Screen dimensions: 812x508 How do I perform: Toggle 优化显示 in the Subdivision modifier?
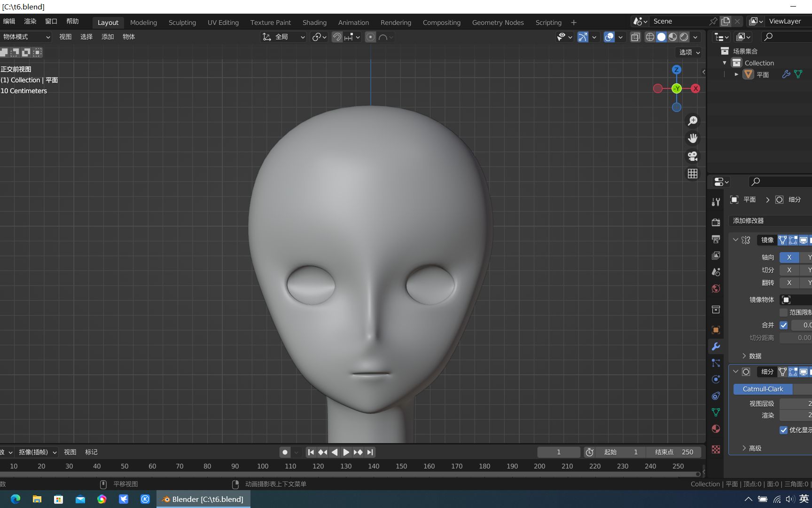[783, 430]
